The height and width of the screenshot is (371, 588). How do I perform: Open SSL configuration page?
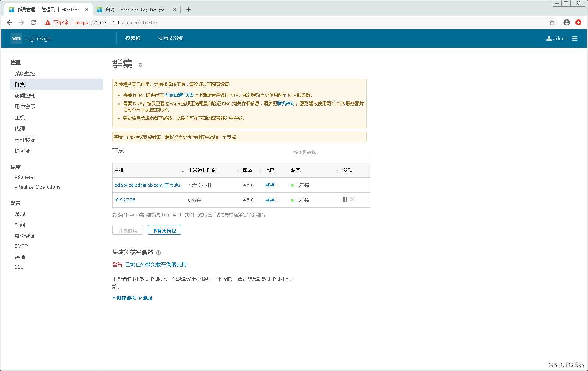point(19,267)
